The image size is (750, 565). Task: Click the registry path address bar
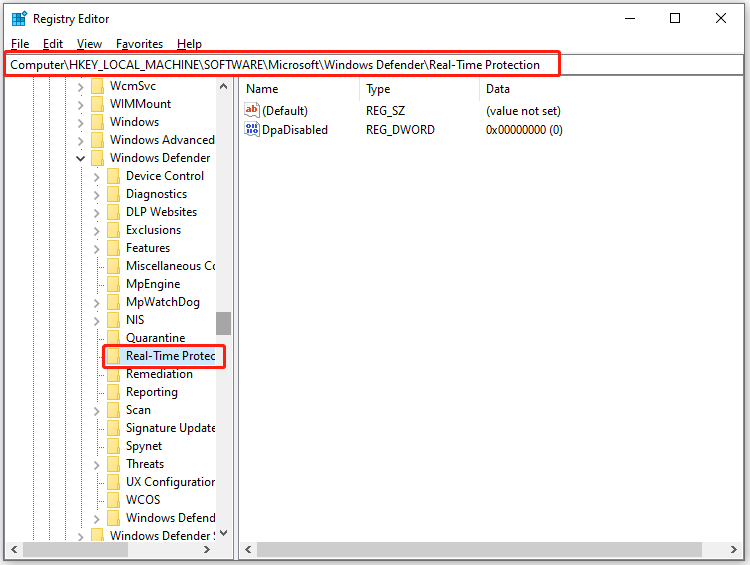coord(374,65)
